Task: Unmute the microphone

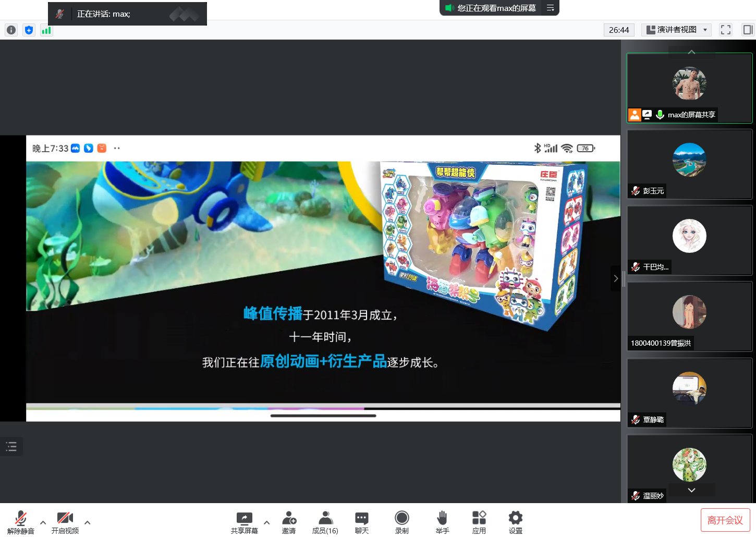Action: coord(21,522)
